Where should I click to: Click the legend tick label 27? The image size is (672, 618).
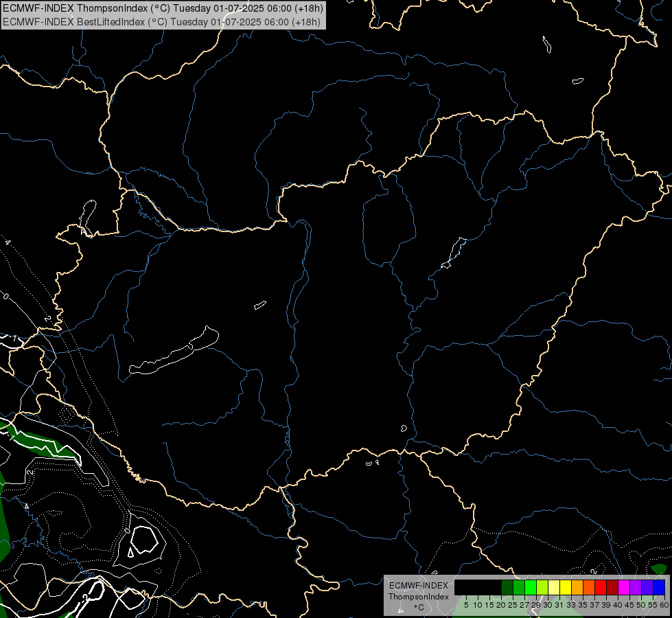point(524,605)
